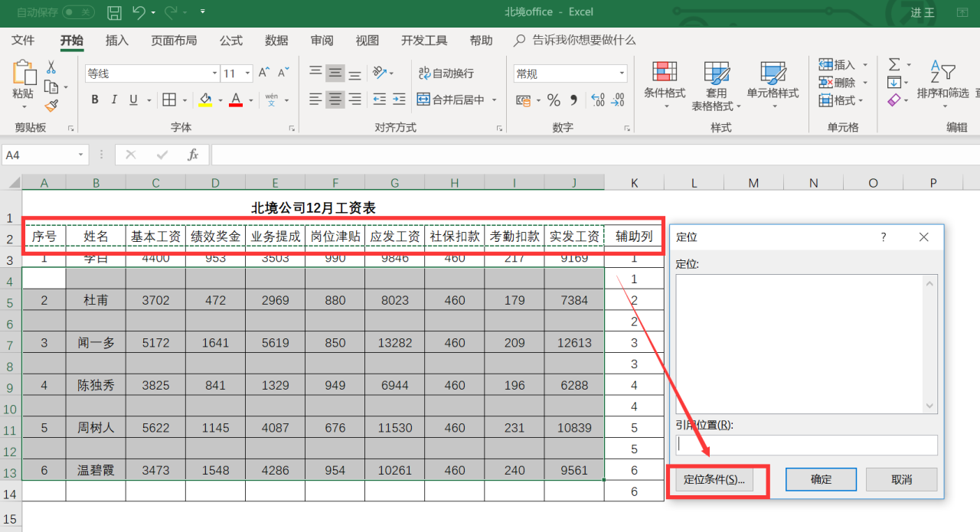980x532 pixels.
Task: Click the red font color button
Action: (235, 100)
